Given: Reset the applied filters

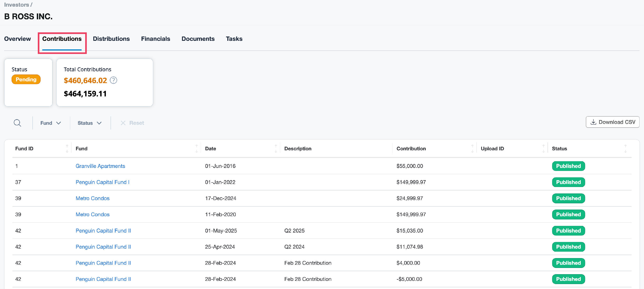Looking at the screenshot, I should click(x=132, y=123).
